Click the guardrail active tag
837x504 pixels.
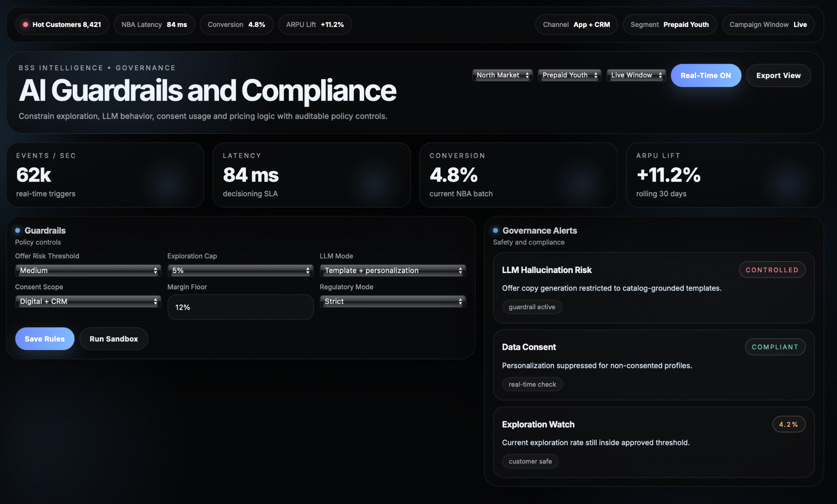click(532, 307)
